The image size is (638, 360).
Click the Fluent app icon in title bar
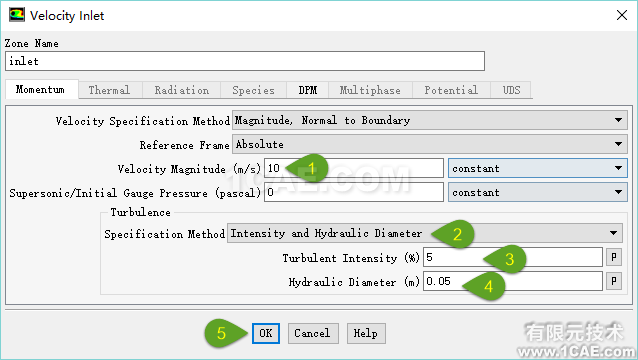[17, 15]
